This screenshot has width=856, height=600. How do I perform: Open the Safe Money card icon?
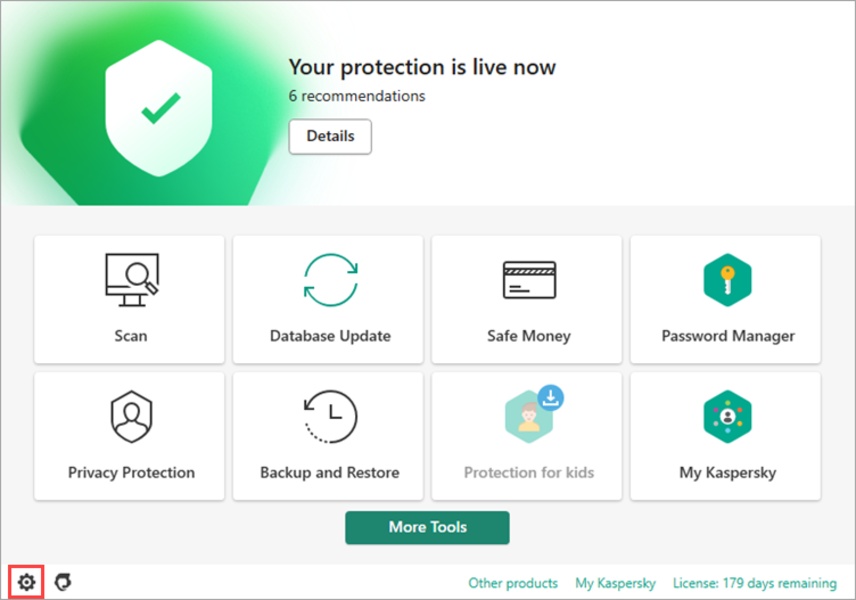(529, 280)
